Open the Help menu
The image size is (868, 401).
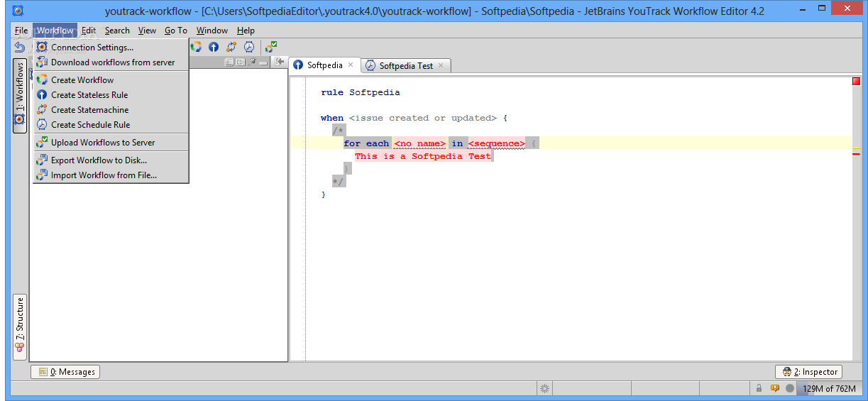click(246, 31)
